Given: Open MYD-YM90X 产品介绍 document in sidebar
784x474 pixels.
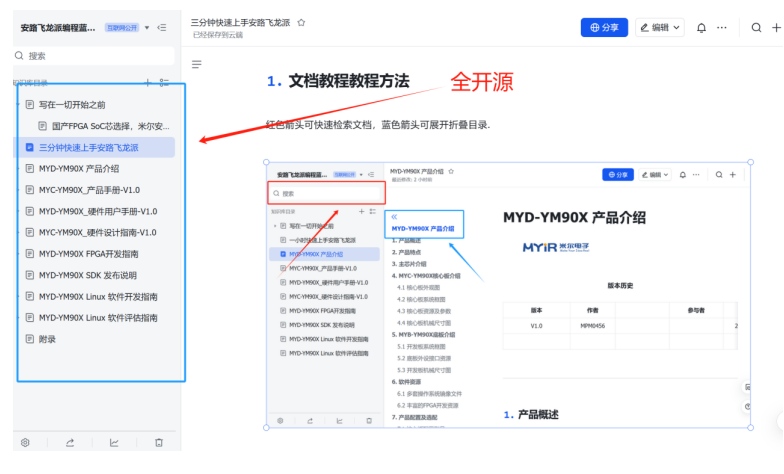Looking at the screenshot, I should [79, 169].
